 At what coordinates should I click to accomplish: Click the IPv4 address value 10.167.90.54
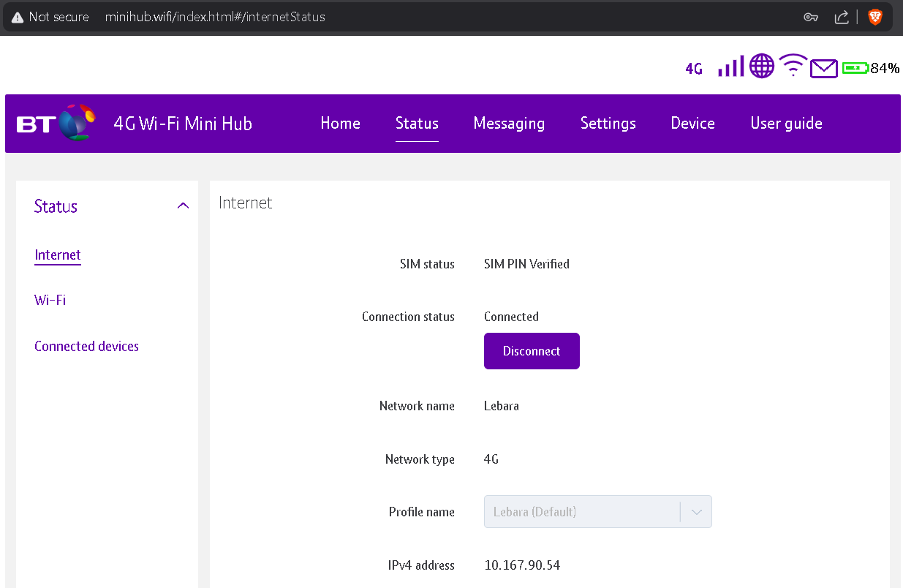click(522, 565)
